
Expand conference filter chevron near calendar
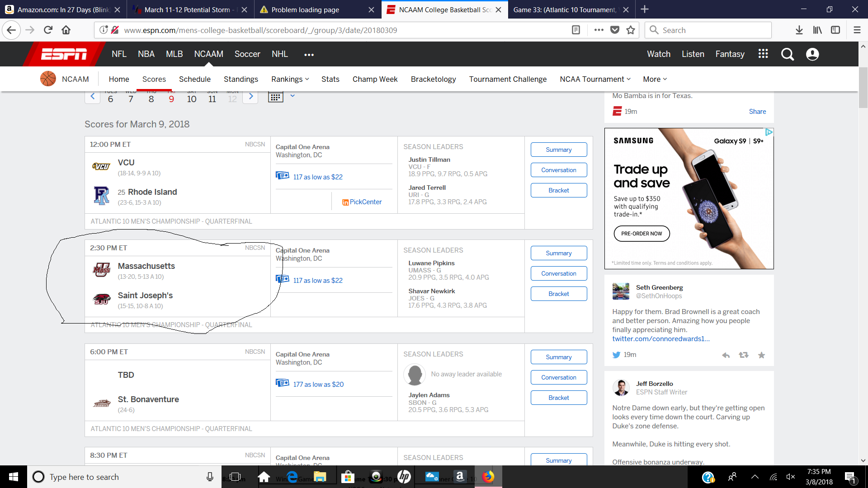point(292,96)
